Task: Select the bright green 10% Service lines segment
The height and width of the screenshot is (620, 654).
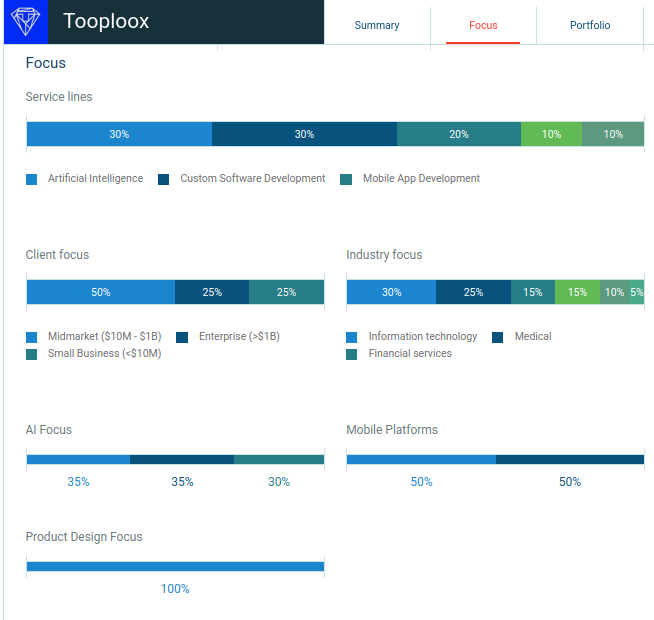Action: pos(551,134)
